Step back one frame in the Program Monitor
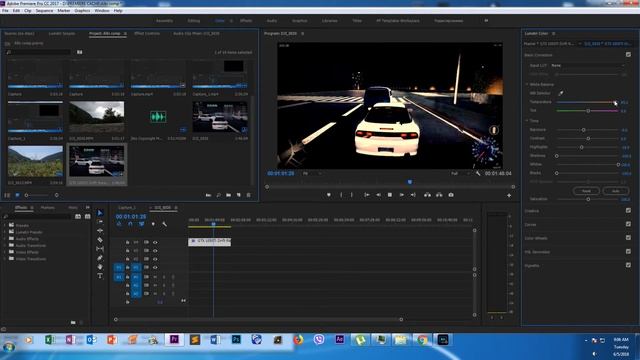This screenshot has width=640, height=360. coord(378,195)
